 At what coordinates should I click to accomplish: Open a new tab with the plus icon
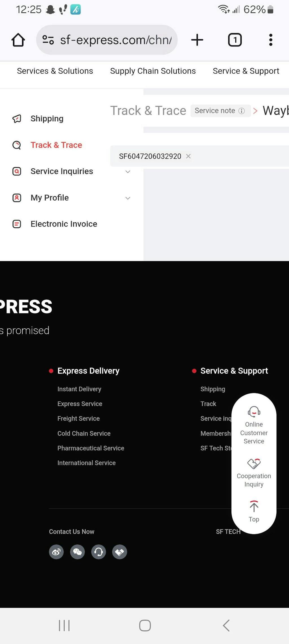pyautogui.click(x=197, y=40)
